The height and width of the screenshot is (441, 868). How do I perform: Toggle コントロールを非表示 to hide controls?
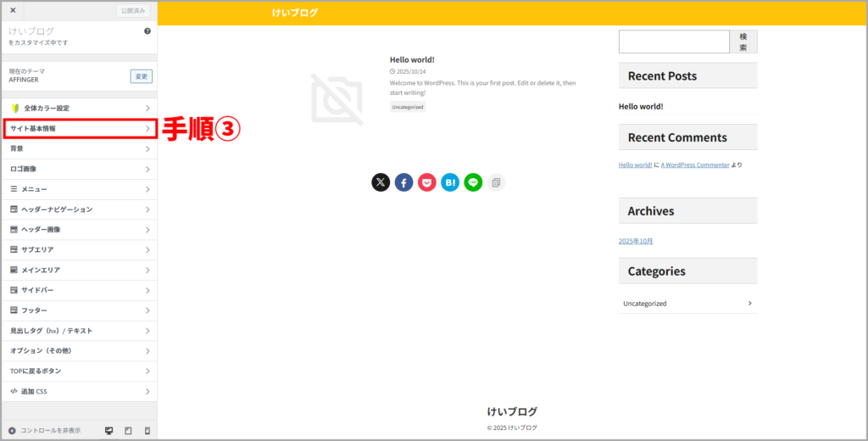pyautogui.click(x=44, y=431)
